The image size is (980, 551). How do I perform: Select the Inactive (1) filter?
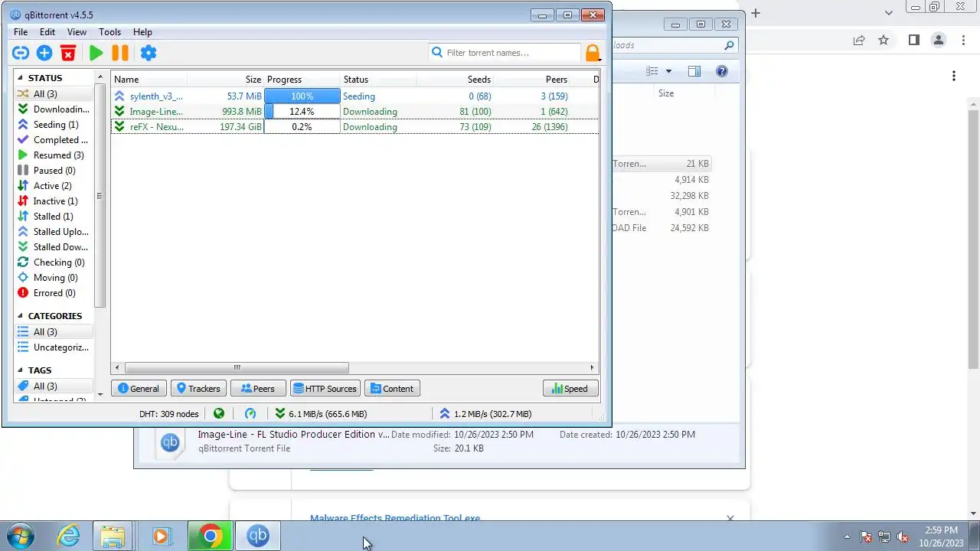point(54,201)
